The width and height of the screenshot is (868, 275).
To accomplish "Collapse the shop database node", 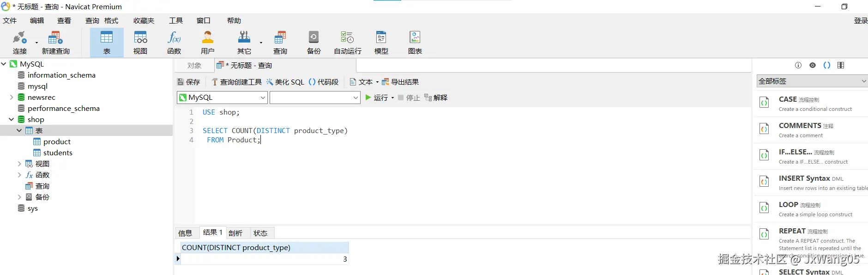I will [12, 119].
